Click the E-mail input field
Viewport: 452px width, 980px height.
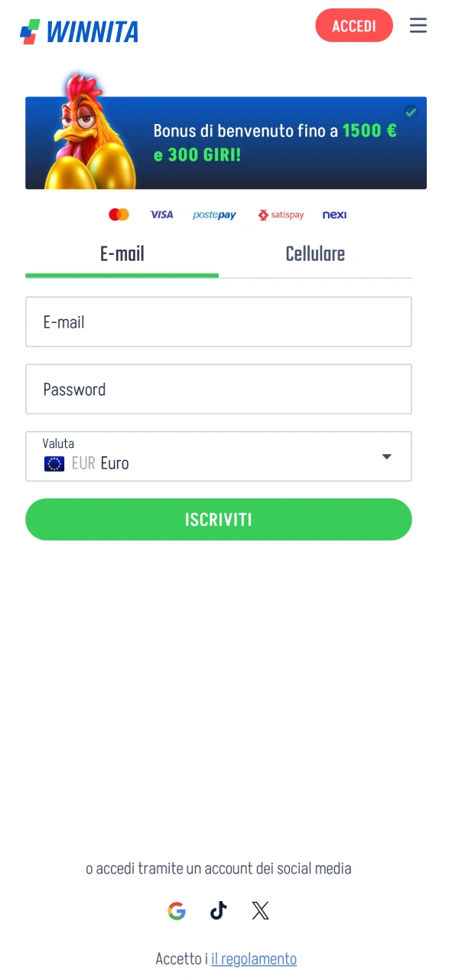pyautogui.click(x=219, y=322)
